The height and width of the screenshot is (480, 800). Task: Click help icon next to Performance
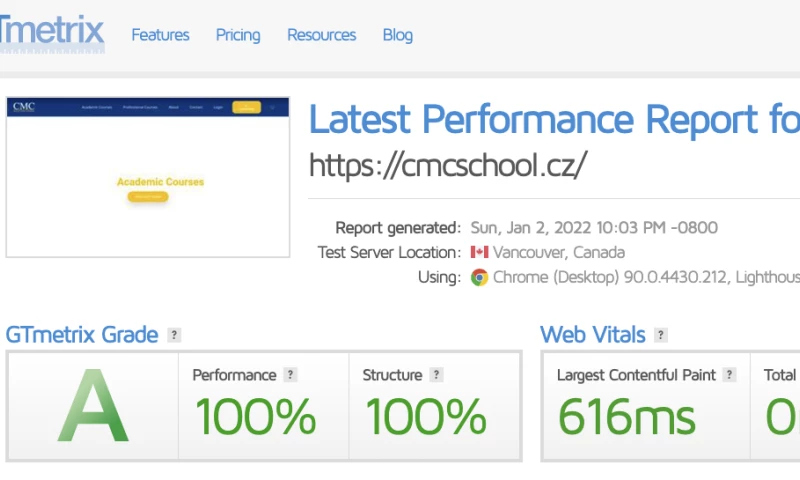coord(291,375)
